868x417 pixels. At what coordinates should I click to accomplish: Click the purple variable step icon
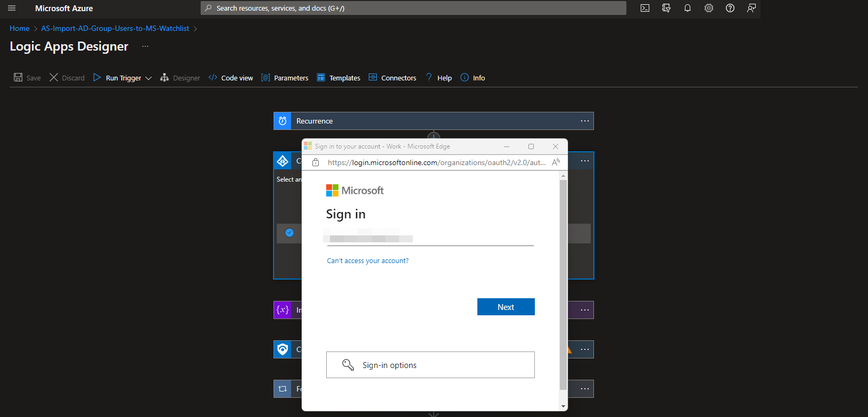(283, 310)
